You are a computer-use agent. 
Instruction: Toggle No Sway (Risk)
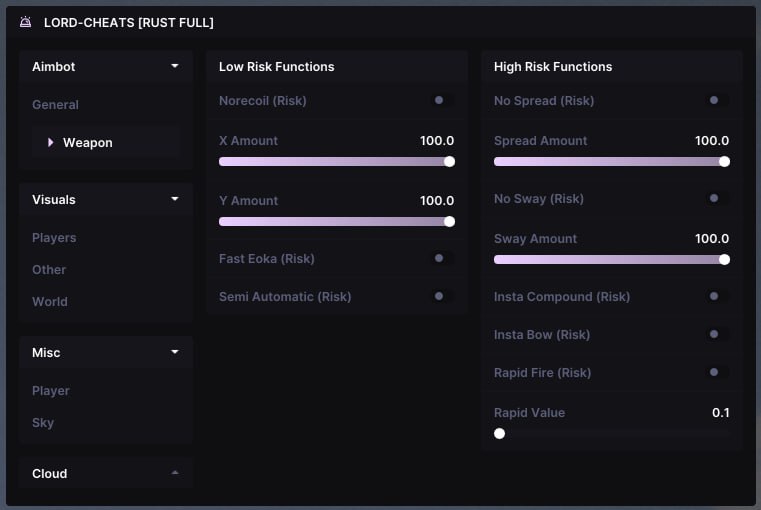coord(715,198)
